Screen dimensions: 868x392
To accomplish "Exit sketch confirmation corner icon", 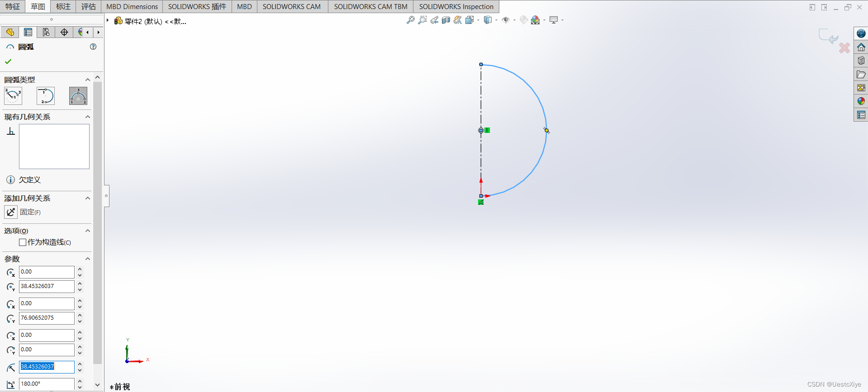I will click(x=828, y=36).
